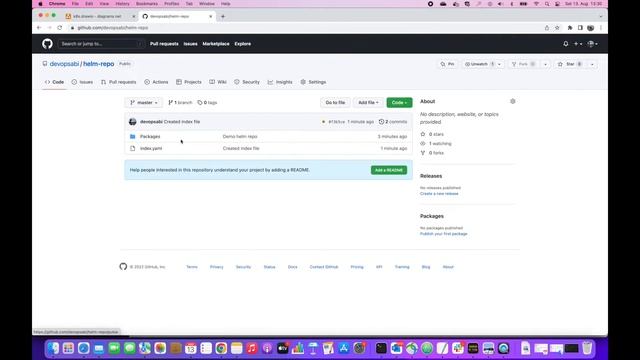Image resolution: width=640 pixels, height=360 pixels.
Task: Switch to the draw.io diagrams browser tab
Action: [100, 16]
